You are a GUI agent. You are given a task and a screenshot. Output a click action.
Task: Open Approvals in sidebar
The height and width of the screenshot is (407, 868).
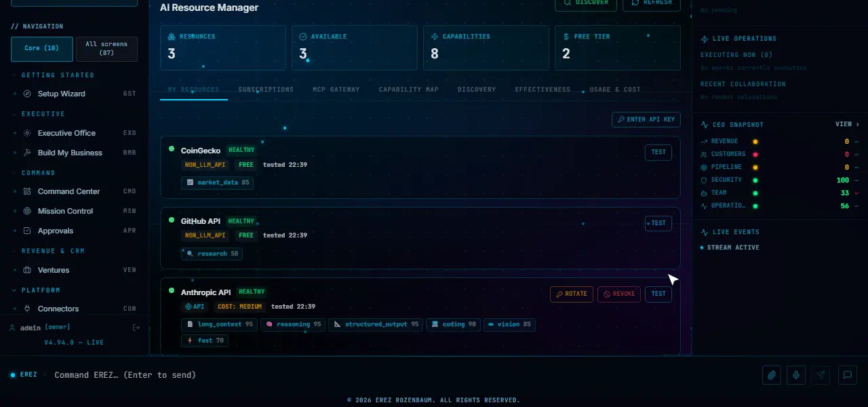[x=75, y=231]
